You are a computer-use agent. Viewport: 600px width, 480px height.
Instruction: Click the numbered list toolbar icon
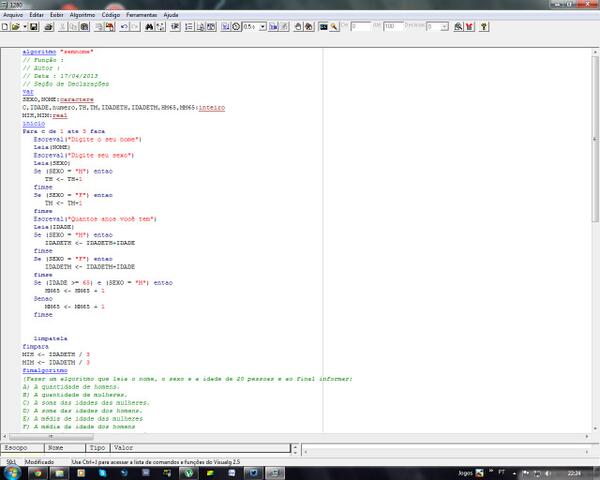pos(189,27)
